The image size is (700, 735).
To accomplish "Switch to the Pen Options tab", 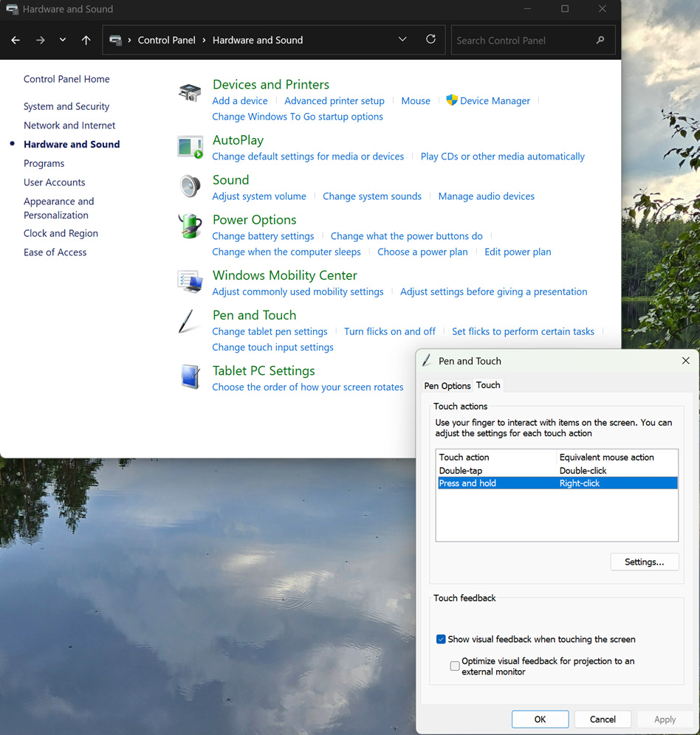I will point(447,386).
